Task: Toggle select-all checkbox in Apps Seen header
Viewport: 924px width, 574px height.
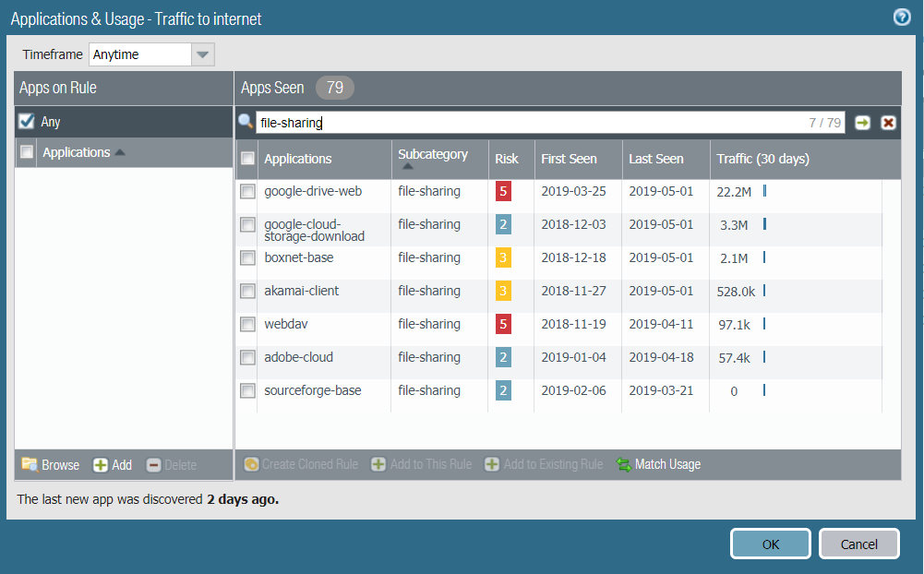Action: pyautogui.click(x=247, y=159)
